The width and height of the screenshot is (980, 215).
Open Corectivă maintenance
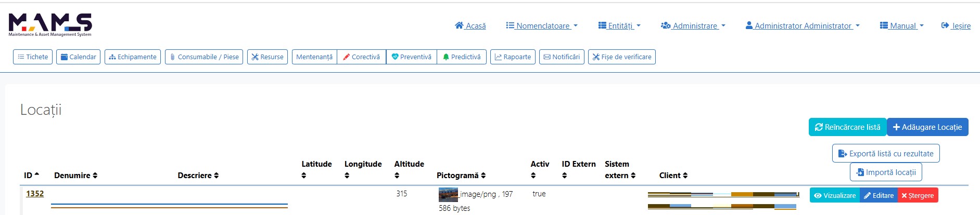(362, 57)
